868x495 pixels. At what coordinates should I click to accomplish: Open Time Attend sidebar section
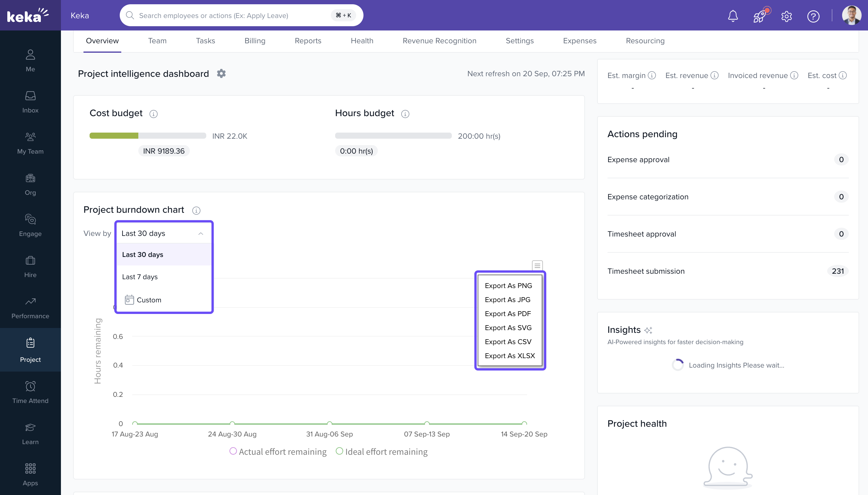(30, 392)
